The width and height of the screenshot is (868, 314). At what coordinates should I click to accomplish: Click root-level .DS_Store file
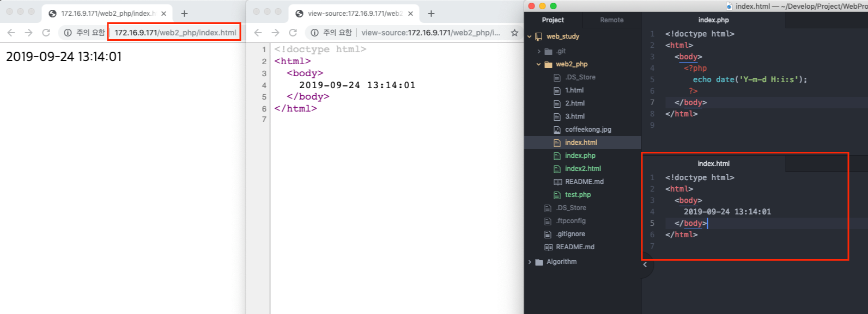pyautogui.click(x=571, y=208)
